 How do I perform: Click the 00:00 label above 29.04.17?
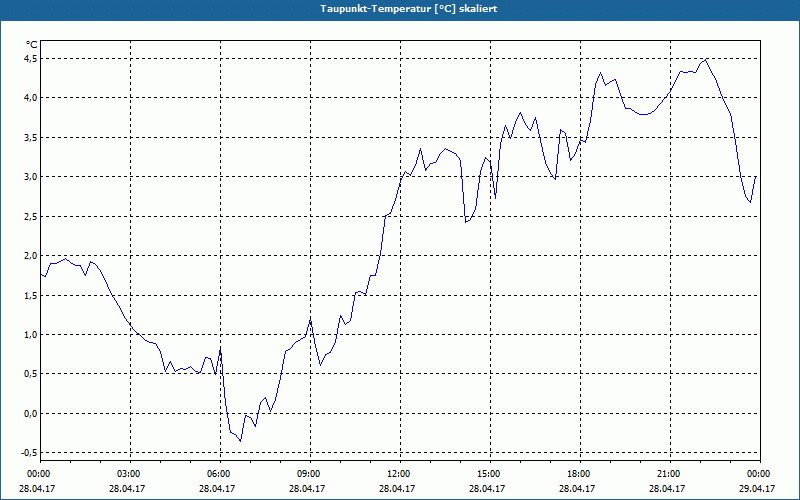pyautogui.click(x=758, y=474)
